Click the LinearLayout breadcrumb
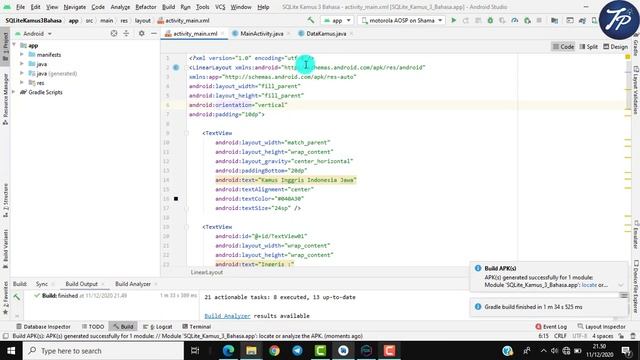640x360 pixels. (207, 272)
